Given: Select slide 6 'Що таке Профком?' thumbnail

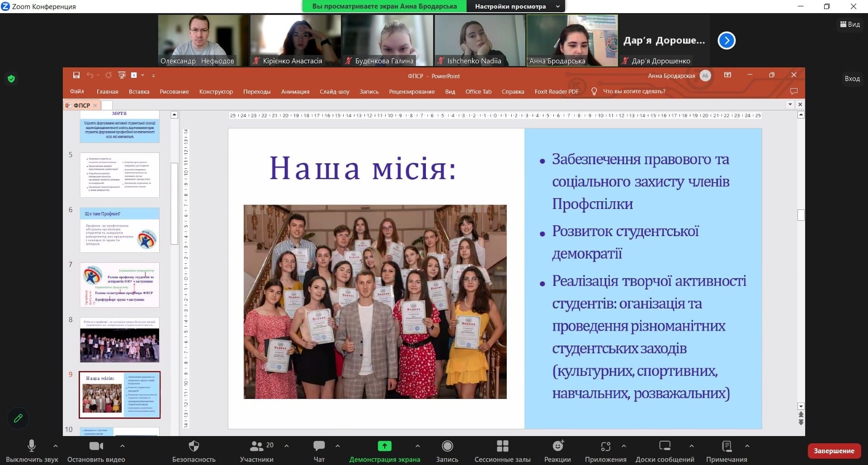Looking at the screenshot, I should [x=119, y=230].
